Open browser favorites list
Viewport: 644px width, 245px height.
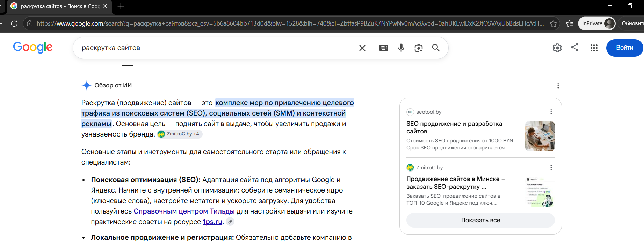[570, 23]
